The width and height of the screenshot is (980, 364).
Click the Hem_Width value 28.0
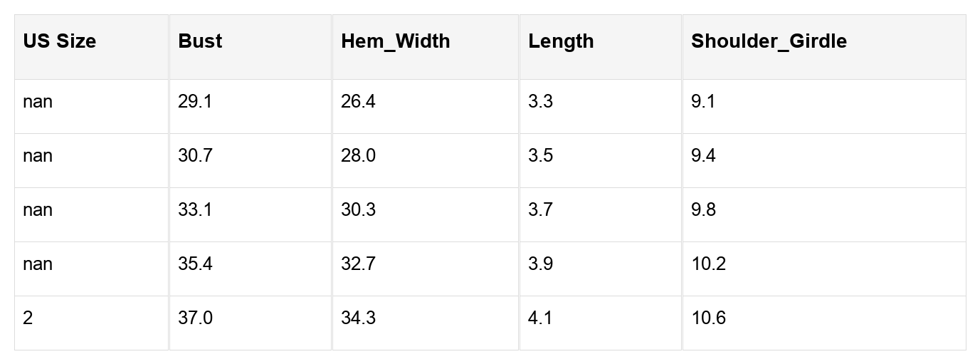[x=358, y=156]
